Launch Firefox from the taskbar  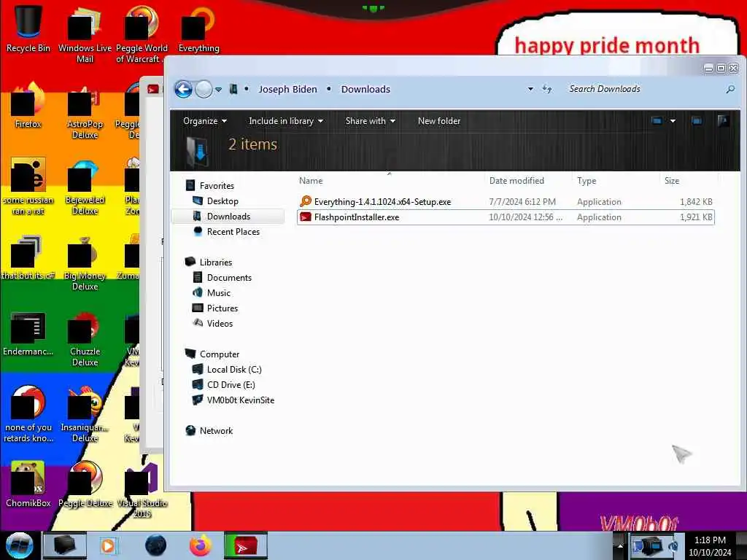[x=200, y=545]
